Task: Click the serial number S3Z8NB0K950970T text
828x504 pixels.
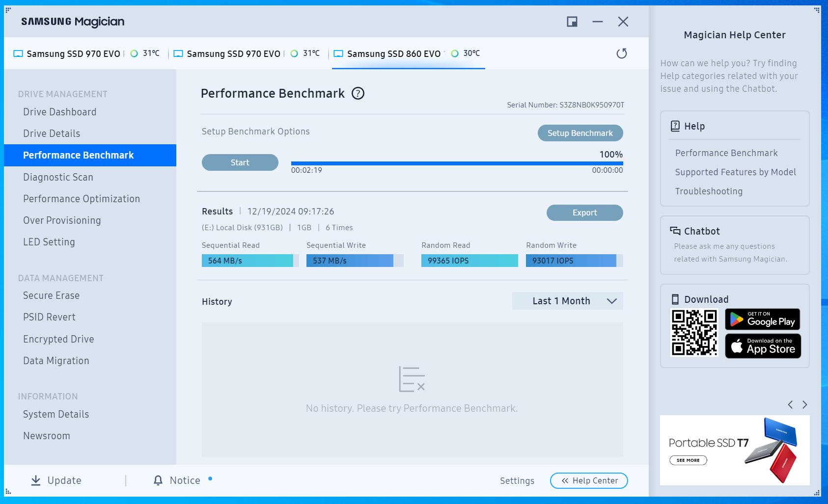Action: [x=592, y=105]
